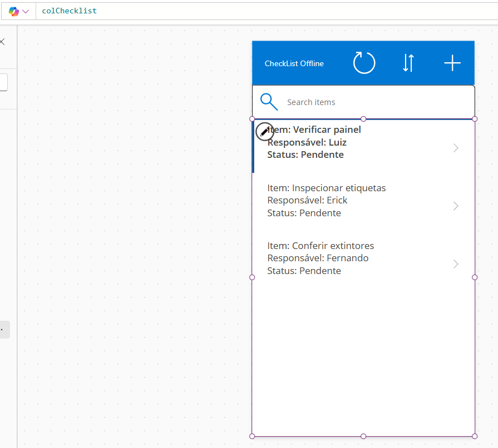This screenshot has height=448, width=498.
Task: Click the top-center gallery resize handle
Action: (363, 119)
